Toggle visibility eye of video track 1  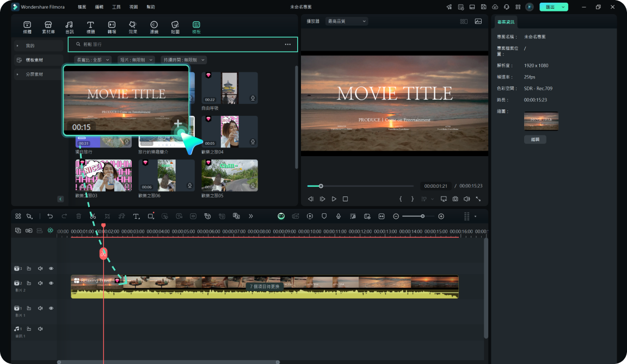point(51,309)
